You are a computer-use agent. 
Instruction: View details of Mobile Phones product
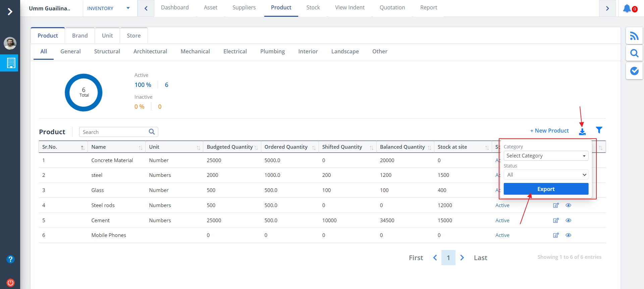568,235
